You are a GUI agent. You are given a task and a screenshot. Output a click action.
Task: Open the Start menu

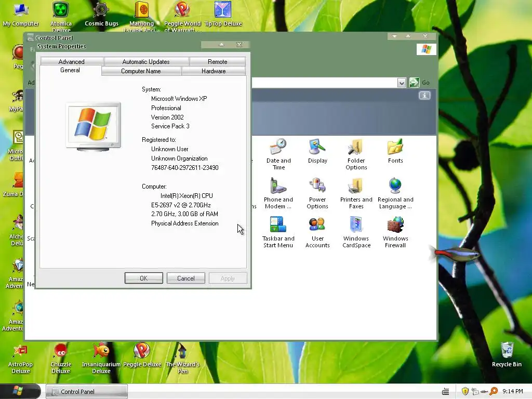[20, 391]
